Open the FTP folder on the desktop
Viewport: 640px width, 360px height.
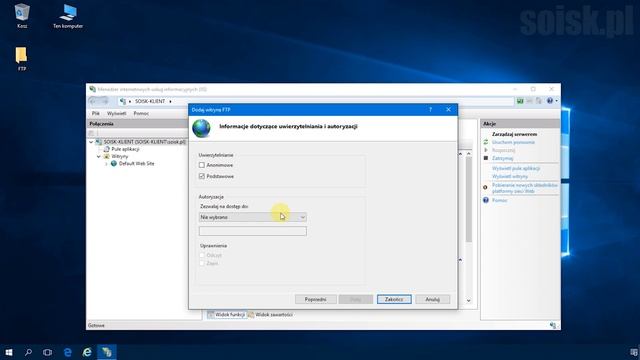click(x=22, y=59)
